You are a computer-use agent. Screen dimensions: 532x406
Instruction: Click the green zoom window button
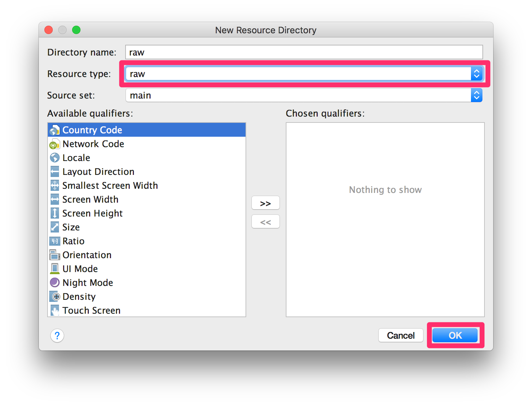coord(76,30)
